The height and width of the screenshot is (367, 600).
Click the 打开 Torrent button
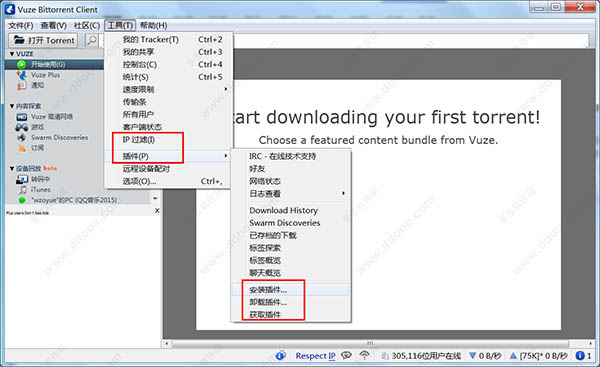click(x=43, y=40)
